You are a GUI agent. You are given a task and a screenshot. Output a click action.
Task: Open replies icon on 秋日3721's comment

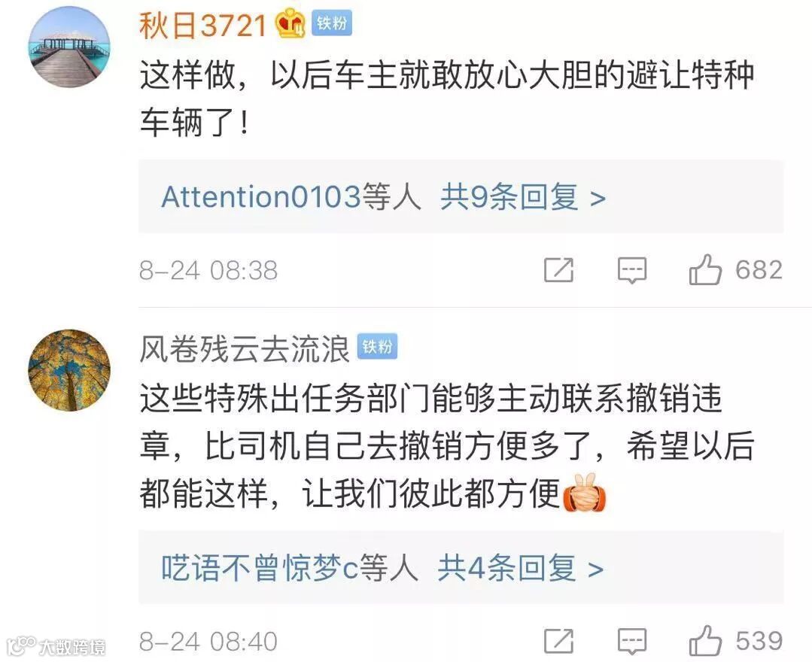(632, 270)
